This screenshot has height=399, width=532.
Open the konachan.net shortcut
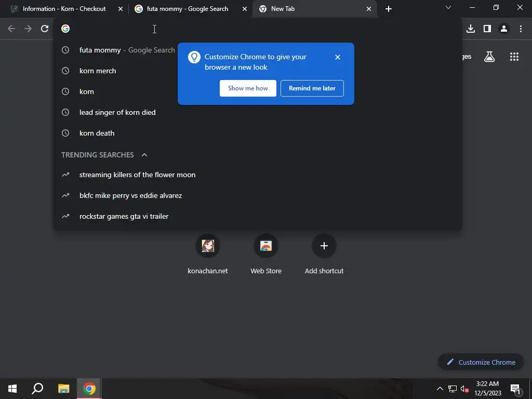pyautogui.click(x=208, y=254)
